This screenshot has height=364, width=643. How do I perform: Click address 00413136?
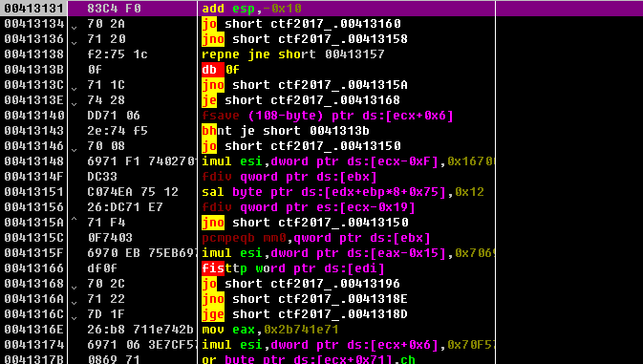34,39
